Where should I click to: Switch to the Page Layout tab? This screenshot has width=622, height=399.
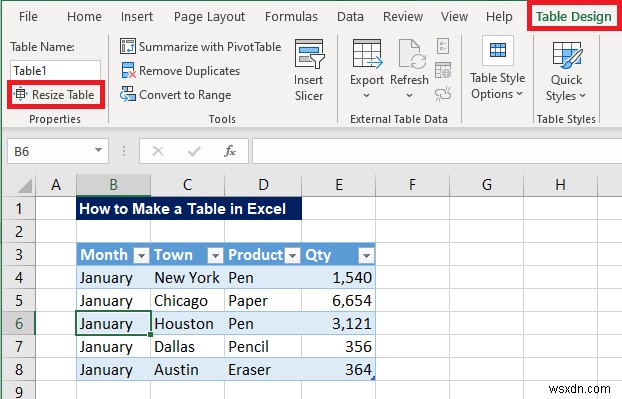pyautogui.click(x=209, y=17)
